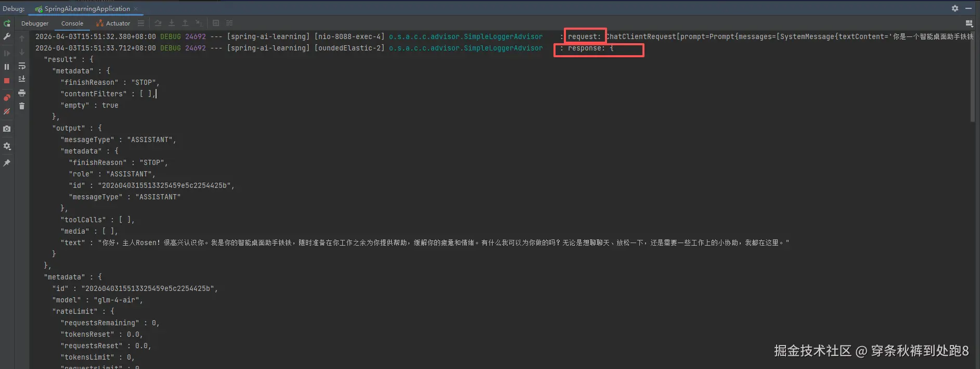Screen dimensions: 980x369
Task: Click the down arrow stack trace icon
Action: 22,52
